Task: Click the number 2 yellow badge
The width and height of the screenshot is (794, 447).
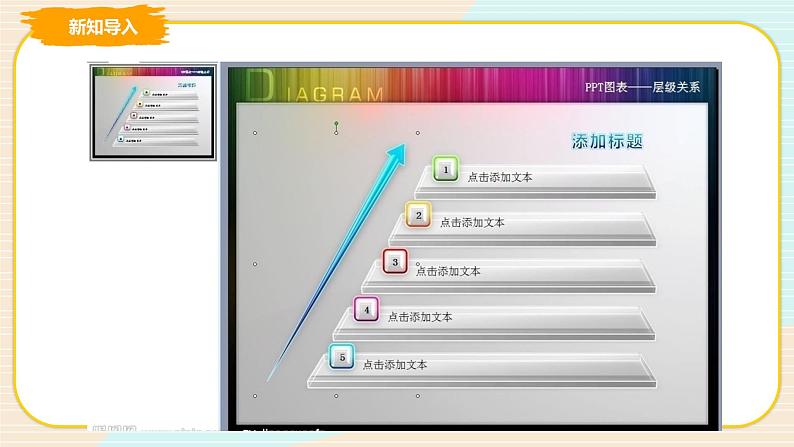Action: [418, 215]
